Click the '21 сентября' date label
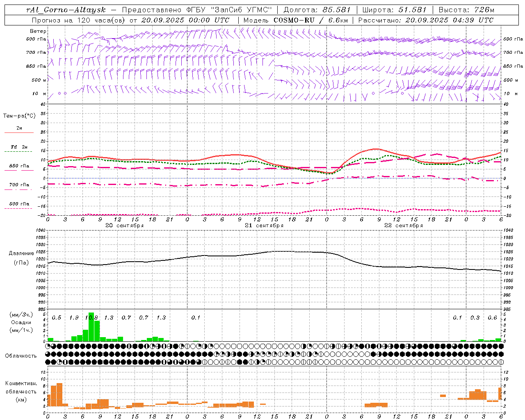 (x=264, y=226)
